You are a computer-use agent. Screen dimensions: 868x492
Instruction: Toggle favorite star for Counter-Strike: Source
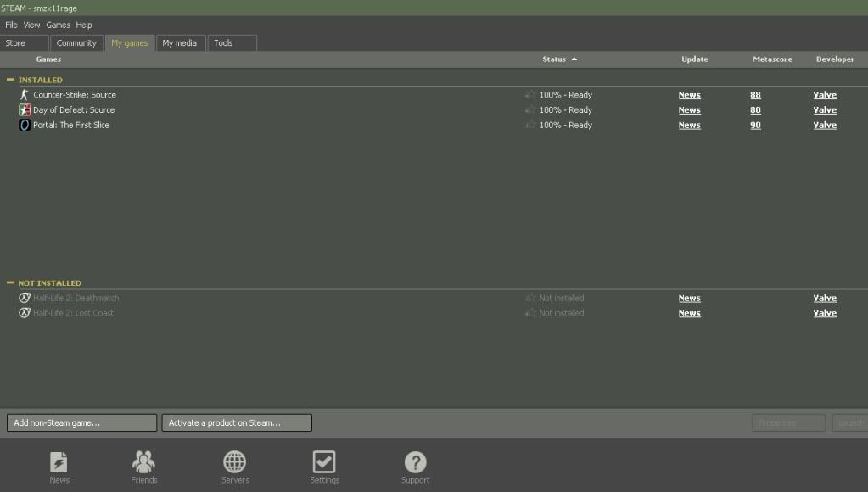(530, 95)
